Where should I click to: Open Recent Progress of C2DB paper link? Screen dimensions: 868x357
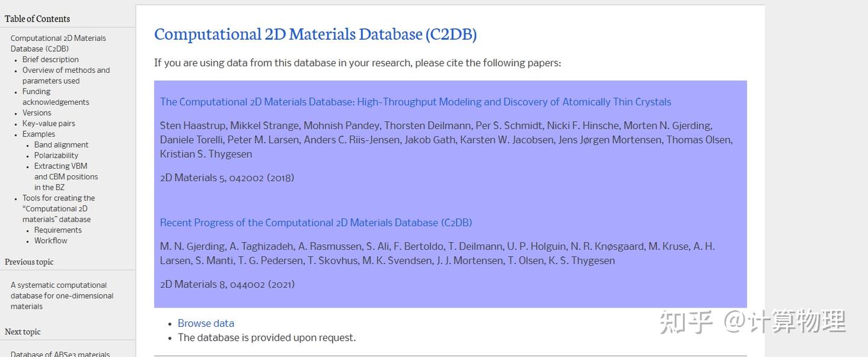316,223
